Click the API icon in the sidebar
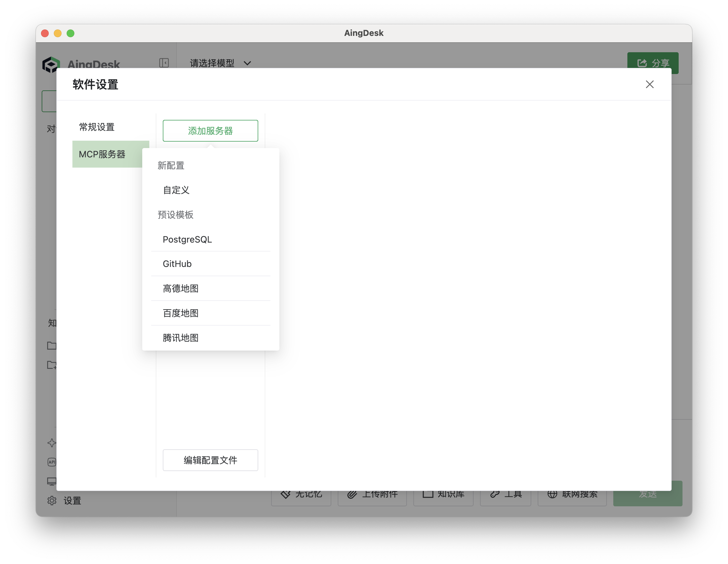Screen dimensions: 728x564 coord(52,462)
